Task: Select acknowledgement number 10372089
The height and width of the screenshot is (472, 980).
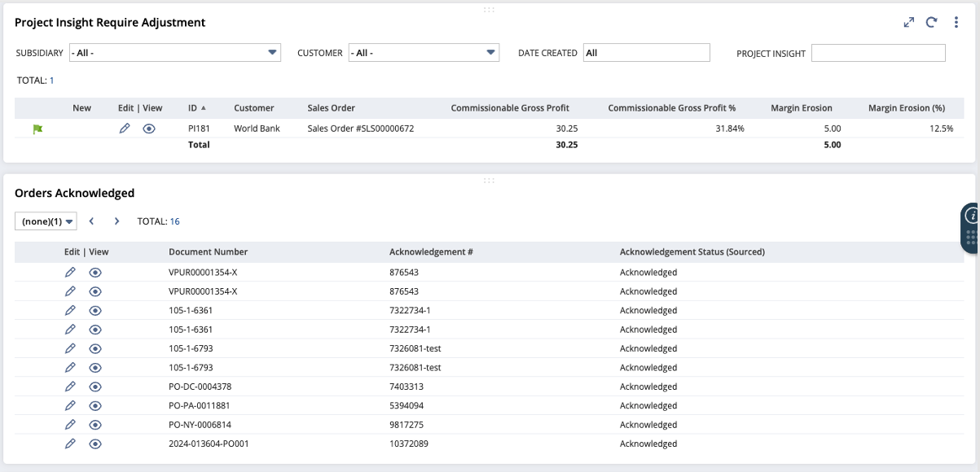Action: (409, 444)
